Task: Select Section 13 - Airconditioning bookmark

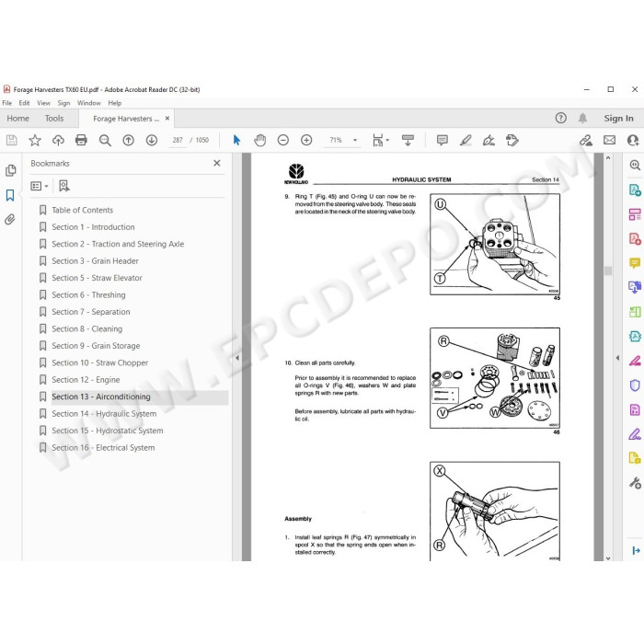Action: 101,397
